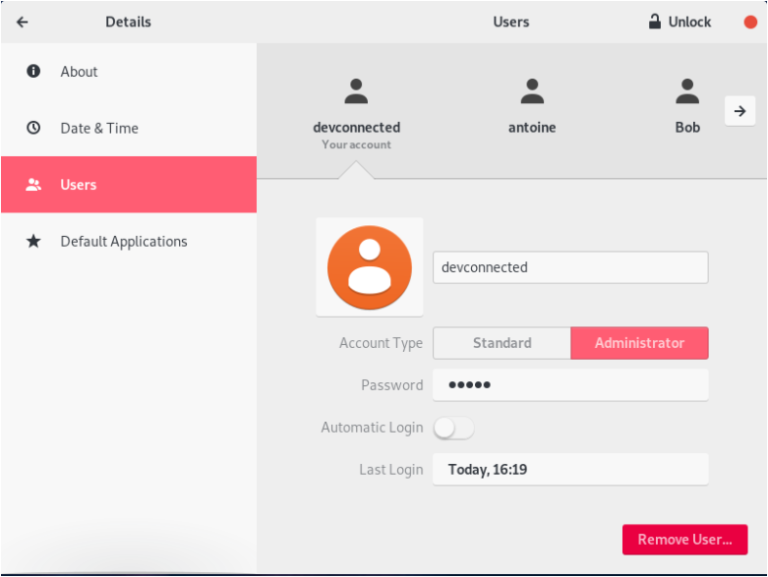768x577 pixels.
Task: Open the About section info icon
Action: click(33, 71)
